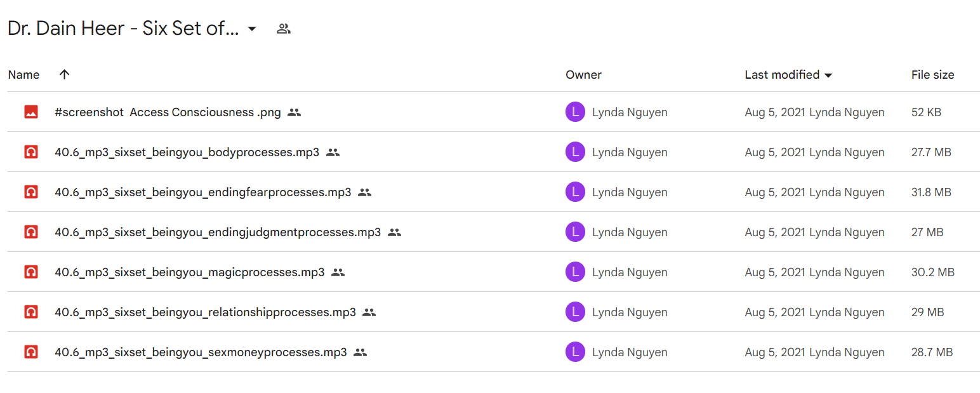Click owner name Lynda Nguyen in magicprocesses row

630,272
